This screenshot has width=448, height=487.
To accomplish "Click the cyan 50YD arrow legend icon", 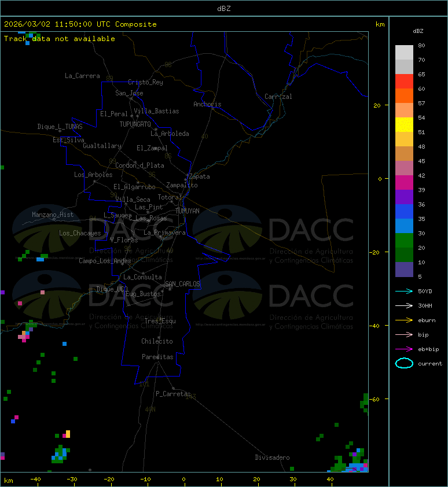I will tap(404, 291).
